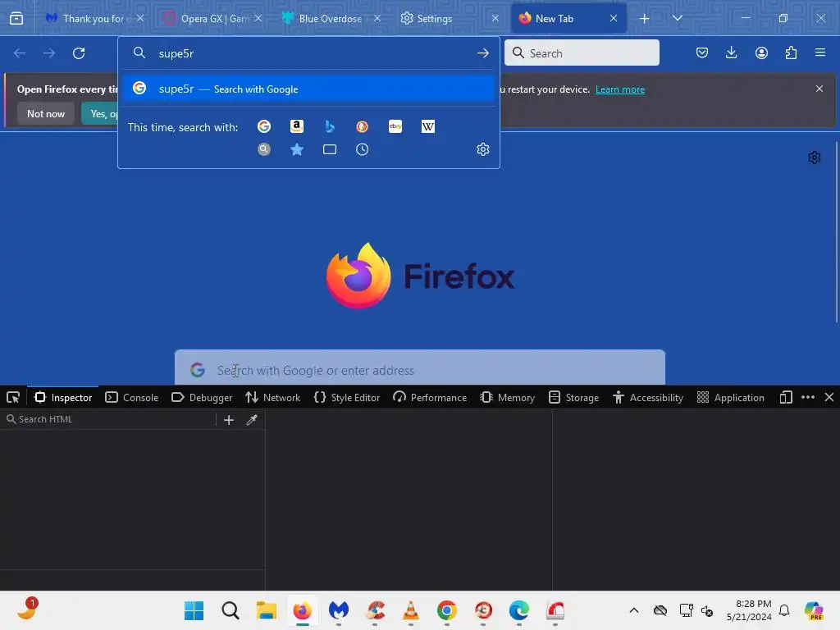Click the Not now button
This screenshot has width=840, height=630.
(46, 113)
